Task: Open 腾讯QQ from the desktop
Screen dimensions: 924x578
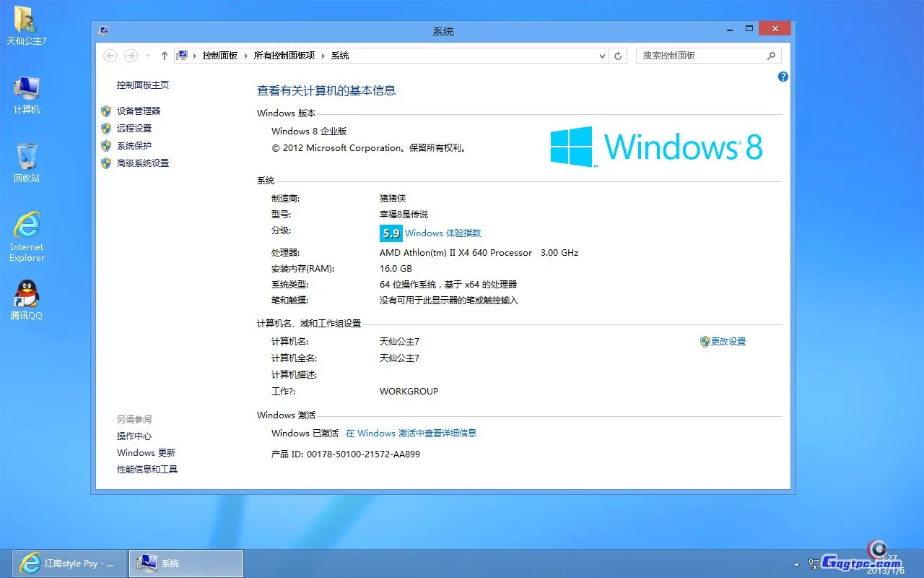Action: 26,296
